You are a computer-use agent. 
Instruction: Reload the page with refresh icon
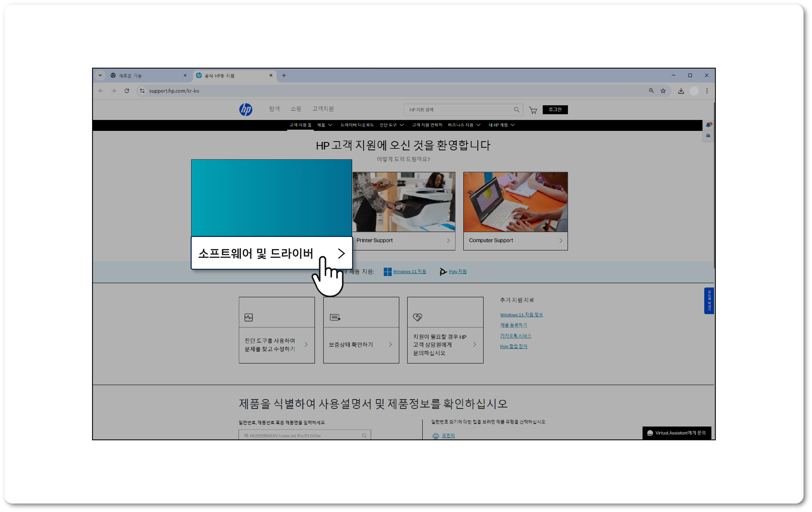[127, 91]
